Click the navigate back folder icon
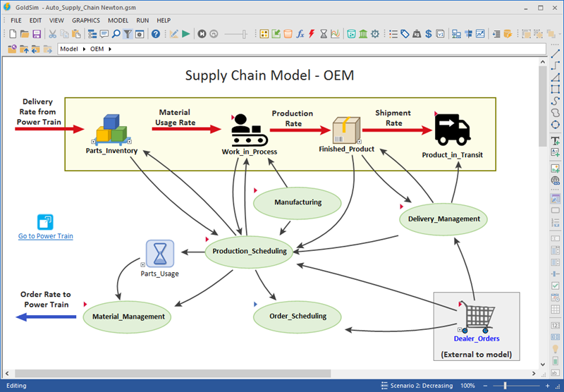Image resolution: width=564 pixels, height=392 pixels. [x=36, y=49]
